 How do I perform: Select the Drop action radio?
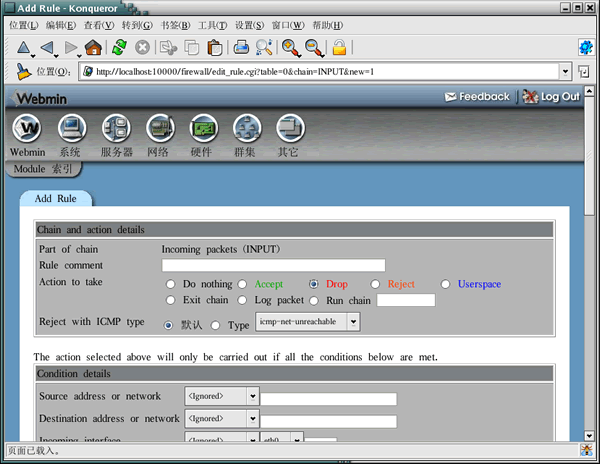pyautogui.click(x=314, y=284)
